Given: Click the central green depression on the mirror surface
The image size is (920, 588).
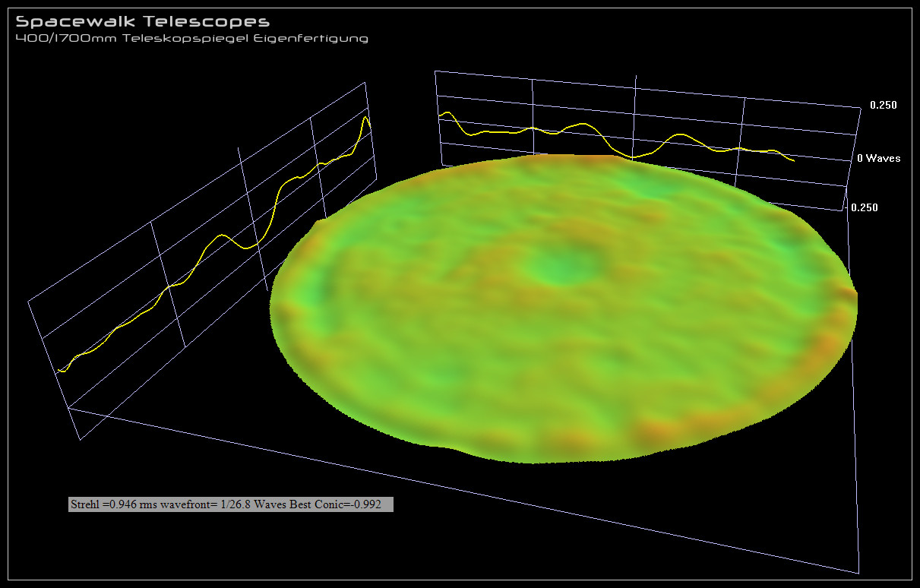Looking at the screenshot, I should tap(566, 267).
